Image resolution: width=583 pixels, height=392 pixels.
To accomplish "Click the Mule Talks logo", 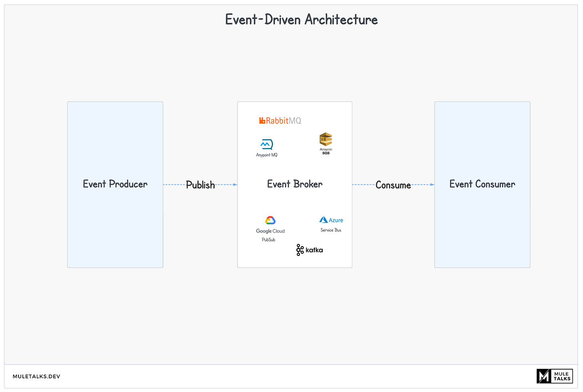I will tap(555, 376).
